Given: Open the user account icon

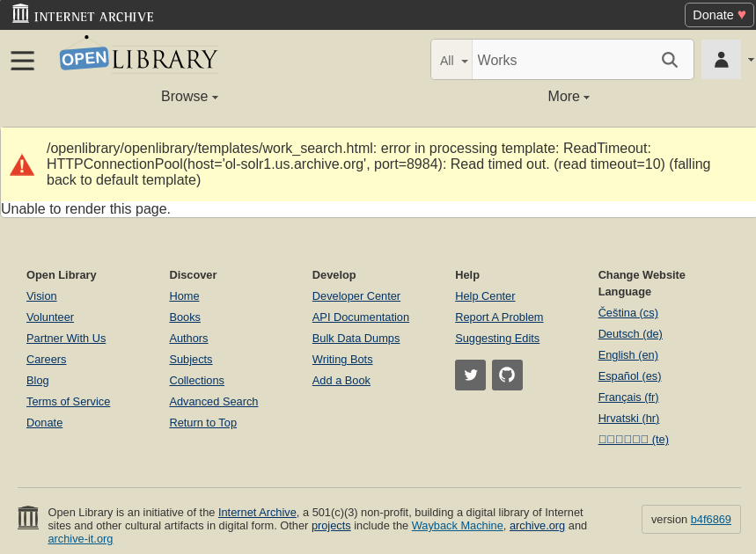Looking at the screenshot, I should 722,60.
